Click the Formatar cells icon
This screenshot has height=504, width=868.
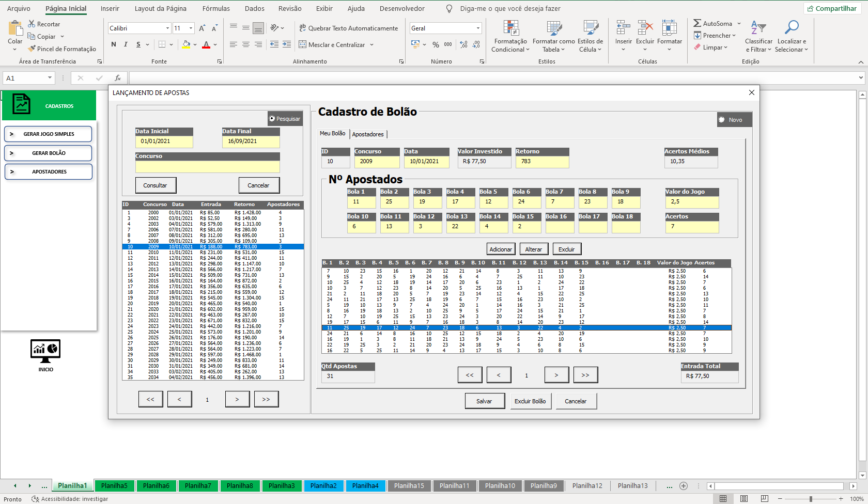669,27
